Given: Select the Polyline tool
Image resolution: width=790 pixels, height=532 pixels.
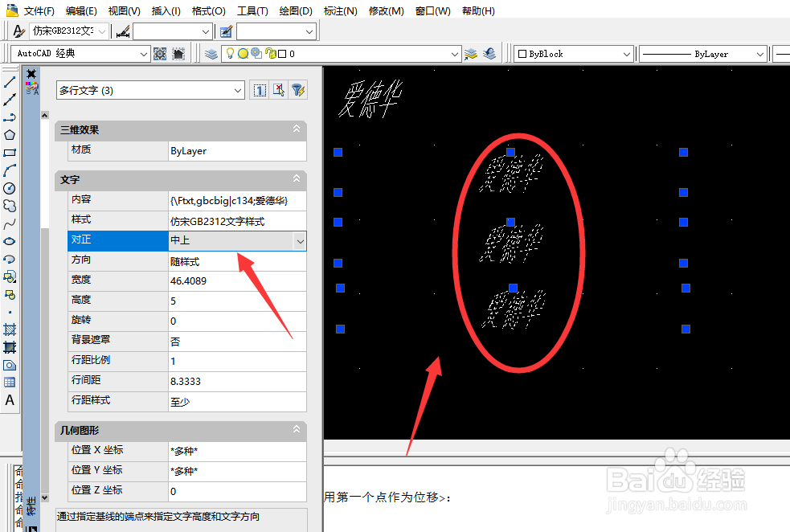Looking at the screenshot, I should click(10, 117).
